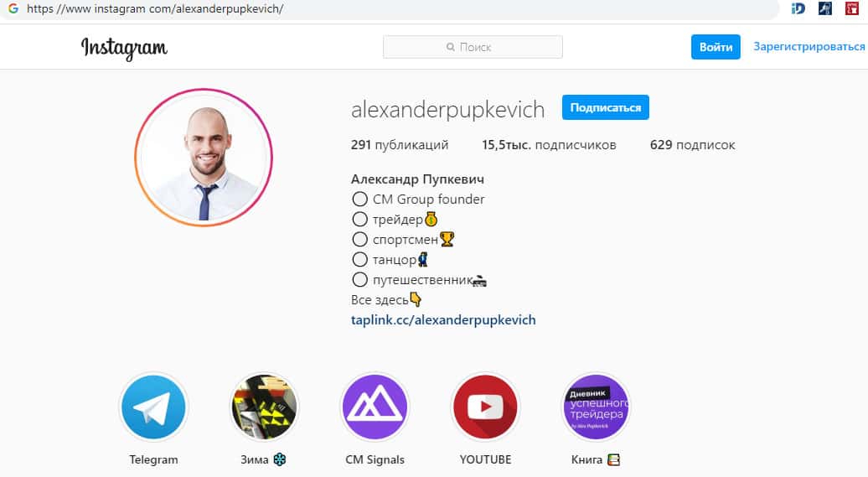
Task: Click the Подписаться follow button
Action: pyautogui.click(x=606, y=107)
